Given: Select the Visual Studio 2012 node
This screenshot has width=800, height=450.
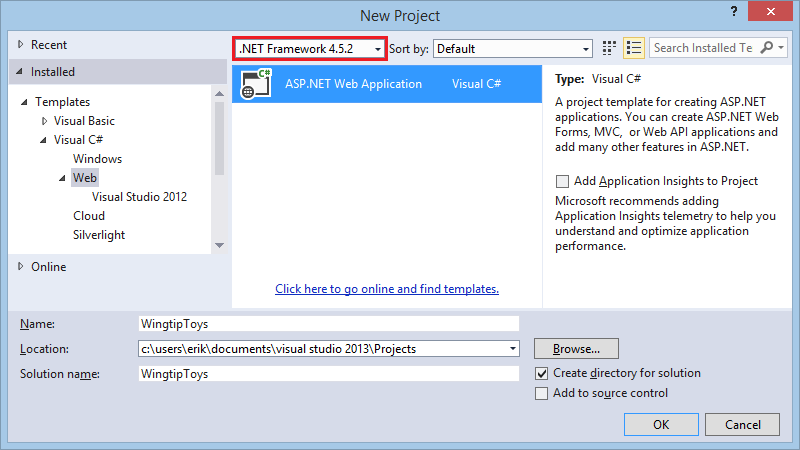Looking at the screenshot, I should (x=139, y=197).
